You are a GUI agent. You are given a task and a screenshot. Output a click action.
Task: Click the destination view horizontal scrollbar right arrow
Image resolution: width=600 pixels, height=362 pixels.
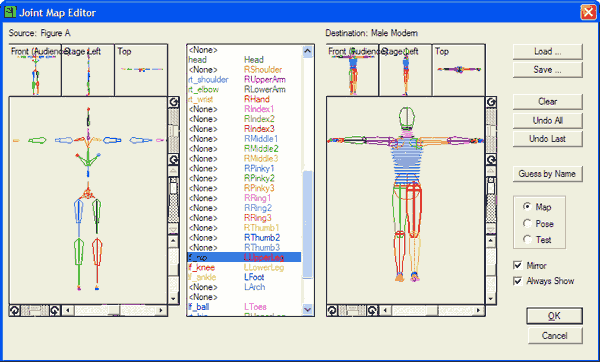[x=478, y=310]
